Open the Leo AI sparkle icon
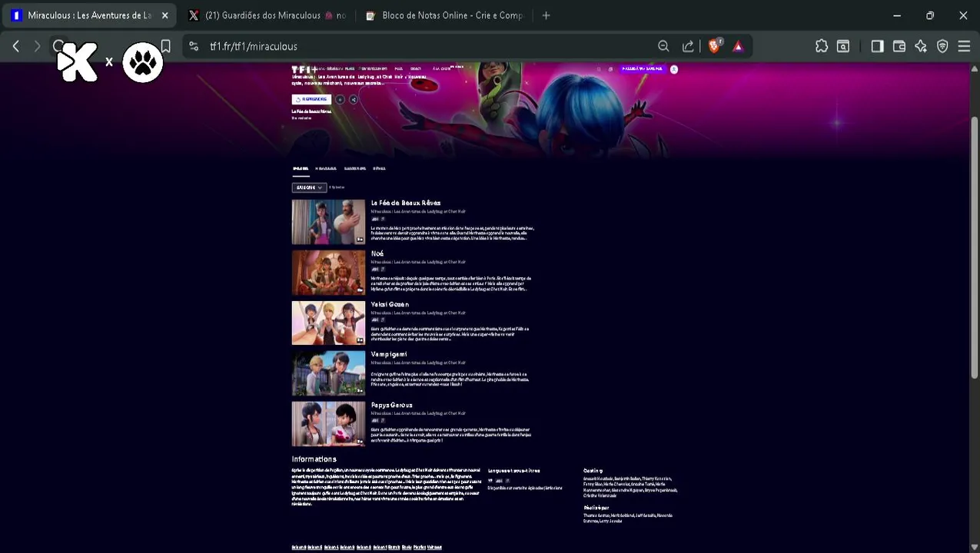Screen dimensions: 980x553 (921, 46)
